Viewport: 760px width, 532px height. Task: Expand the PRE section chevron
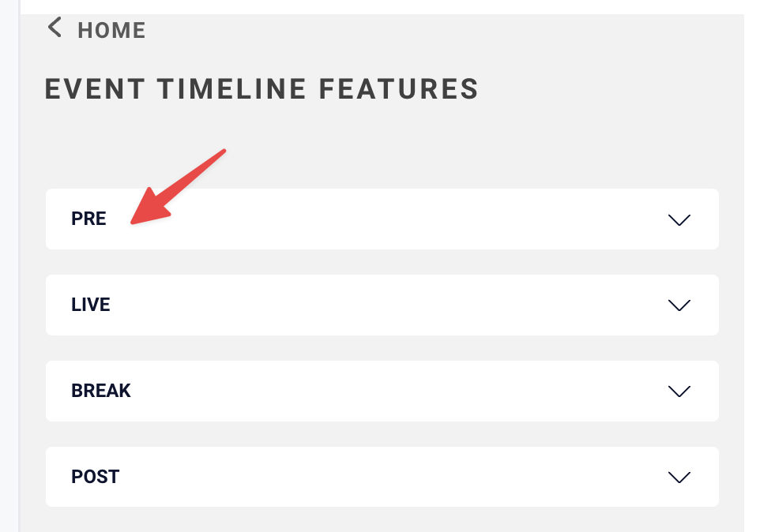coord(679,220)
